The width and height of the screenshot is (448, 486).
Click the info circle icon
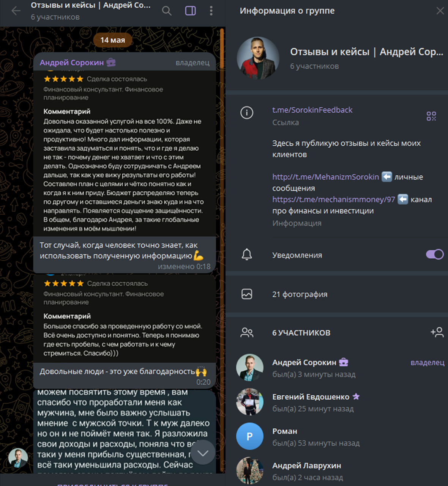[x=247, y=112]
